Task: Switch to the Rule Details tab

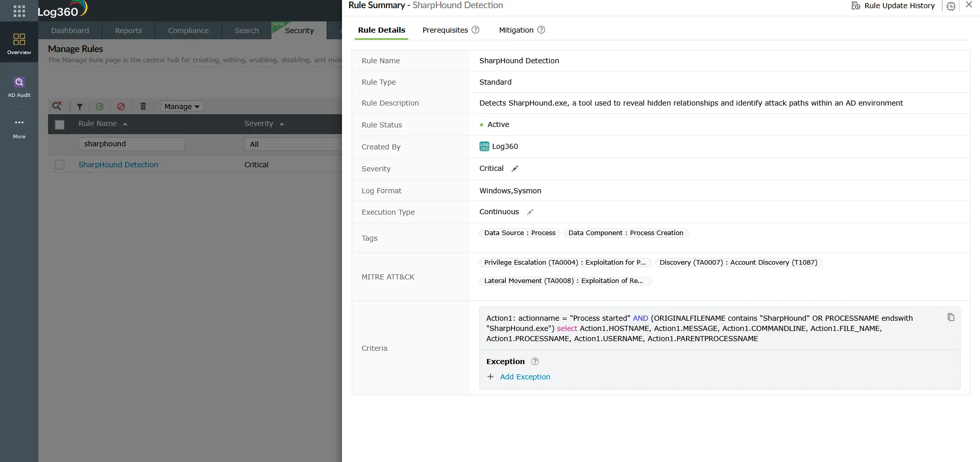Action: (x=381, y=30)
